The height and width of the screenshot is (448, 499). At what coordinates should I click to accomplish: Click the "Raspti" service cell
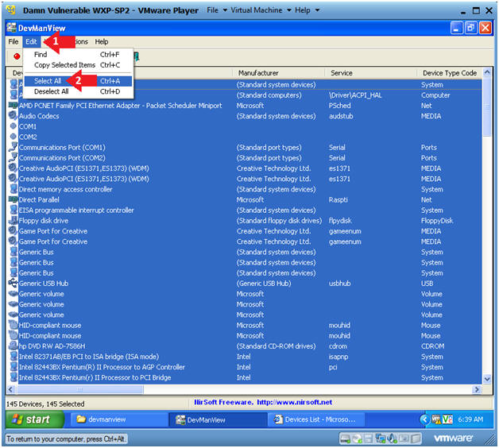click(x=338, y=199)
